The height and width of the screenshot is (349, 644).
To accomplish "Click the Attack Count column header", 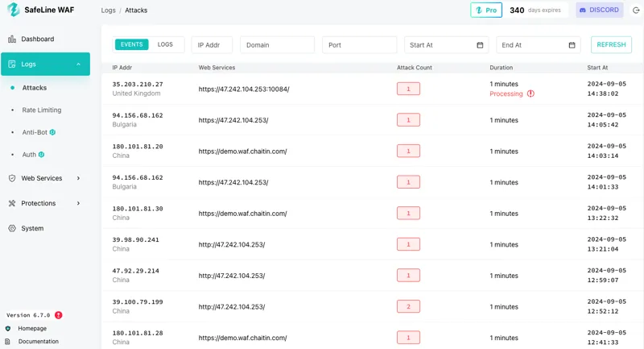I will (x=415, y=68).
